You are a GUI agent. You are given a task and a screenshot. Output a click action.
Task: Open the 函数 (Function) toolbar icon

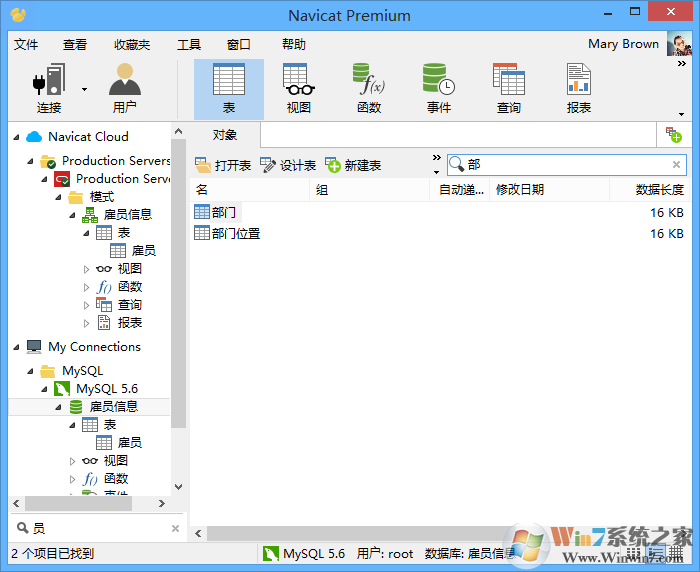[x=368, y=88]
